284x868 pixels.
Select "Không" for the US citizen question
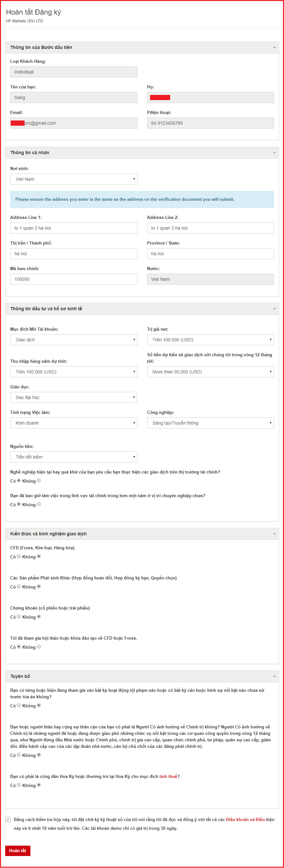[x=39, y=785]
